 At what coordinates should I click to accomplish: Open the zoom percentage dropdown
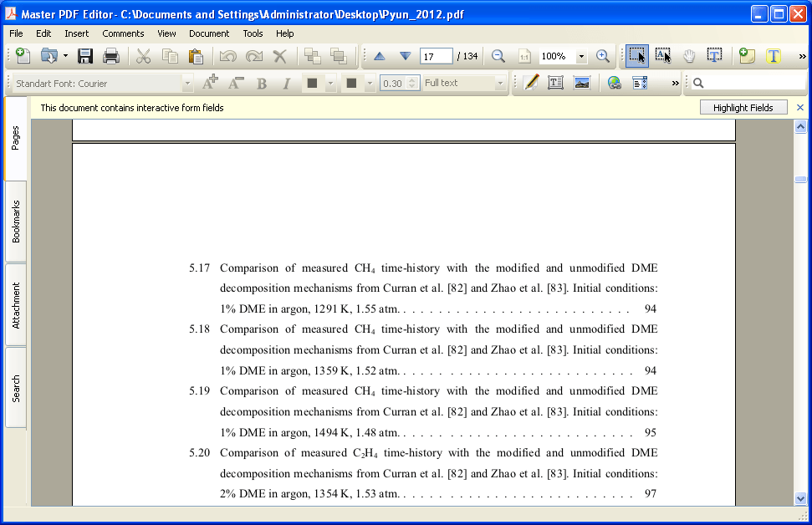pyautogui.click(x=581, y=56)
